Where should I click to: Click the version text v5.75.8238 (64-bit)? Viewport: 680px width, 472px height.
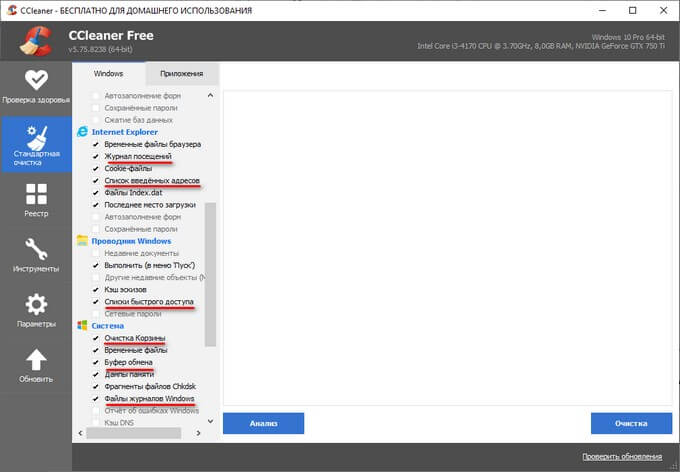[x=100, y=49]
